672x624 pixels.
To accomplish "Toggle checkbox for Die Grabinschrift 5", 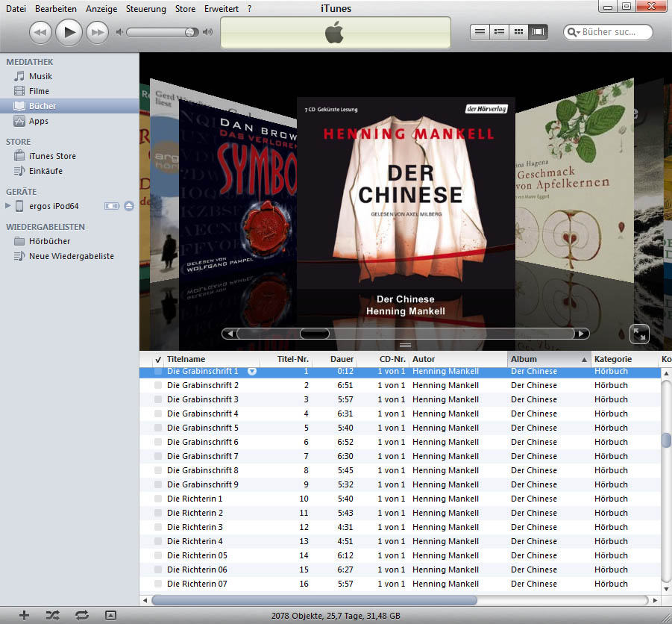I will coord(158,428).
